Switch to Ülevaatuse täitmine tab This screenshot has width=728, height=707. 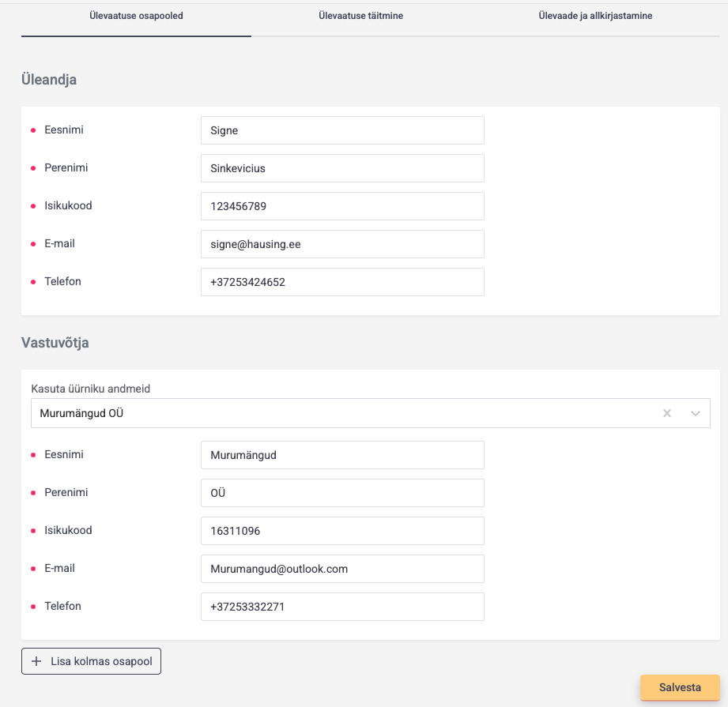(360, 16)
